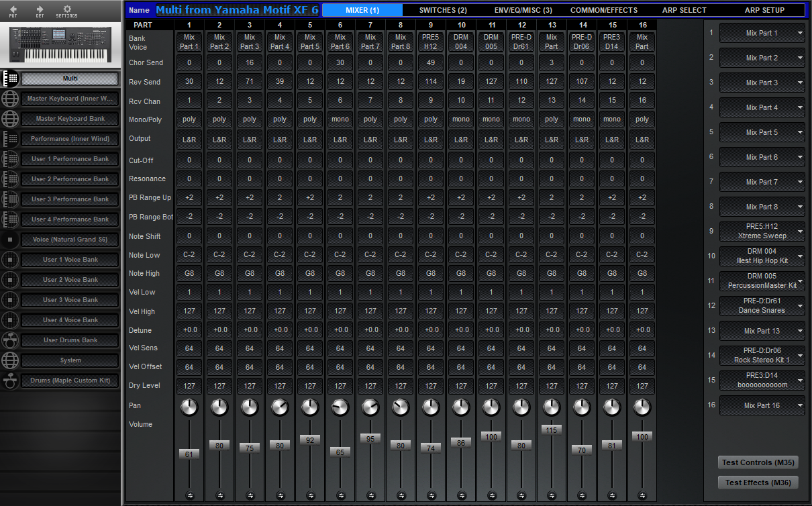812x506 pixels.
Task: Open the PRE3:D14 booooooooom voice selector
Action: pos(762,380)
